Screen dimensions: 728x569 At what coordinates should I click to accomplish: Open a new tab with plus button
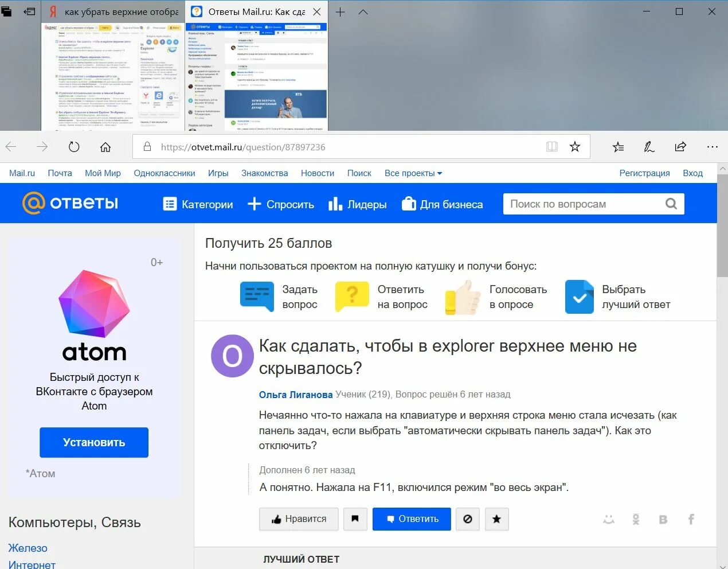click(x=340, y=11)
